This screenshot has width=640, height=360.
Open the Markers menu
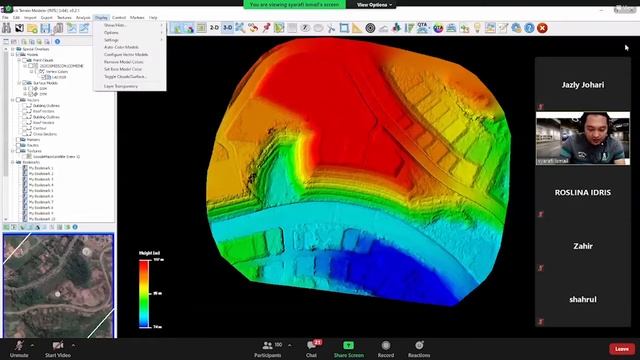tap(137, 18)
